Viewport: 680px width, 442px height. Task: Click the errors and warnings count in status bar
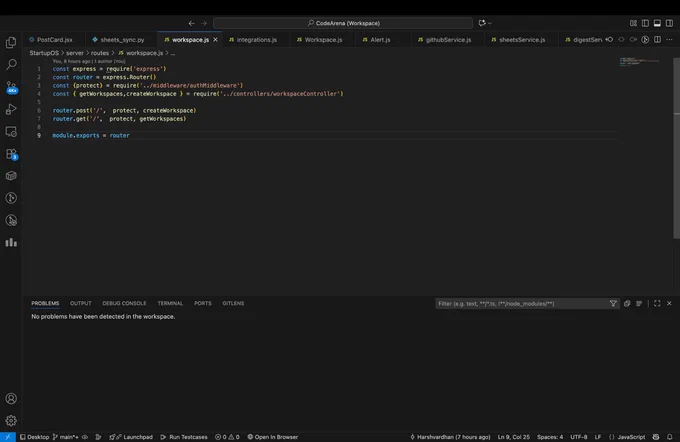point(227,437)
